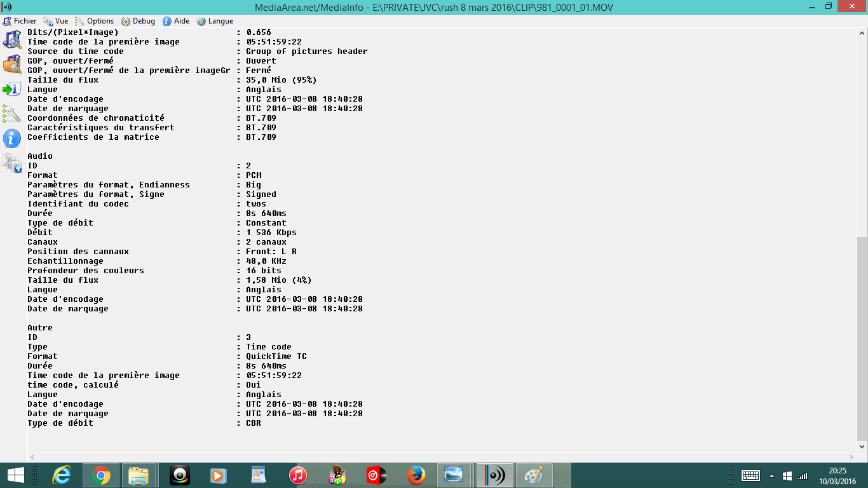Image resolution: width=868 pixels, height=488 pixels.
Task: Launch Internet Explorer from the taskbar
Action: [x=62, y=475]
